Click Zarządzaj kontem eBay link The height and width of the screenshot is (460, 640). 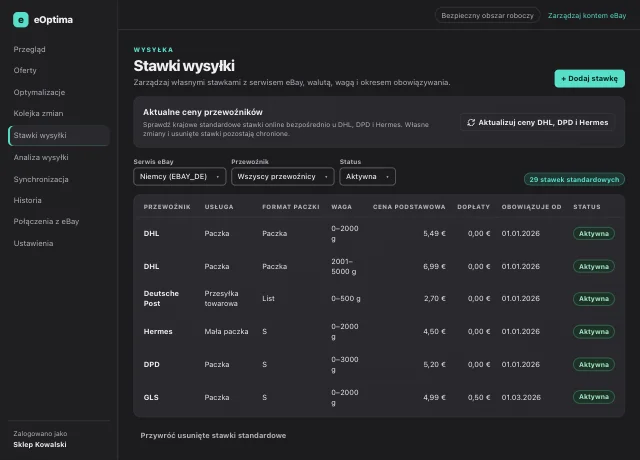tap(587, 16)
